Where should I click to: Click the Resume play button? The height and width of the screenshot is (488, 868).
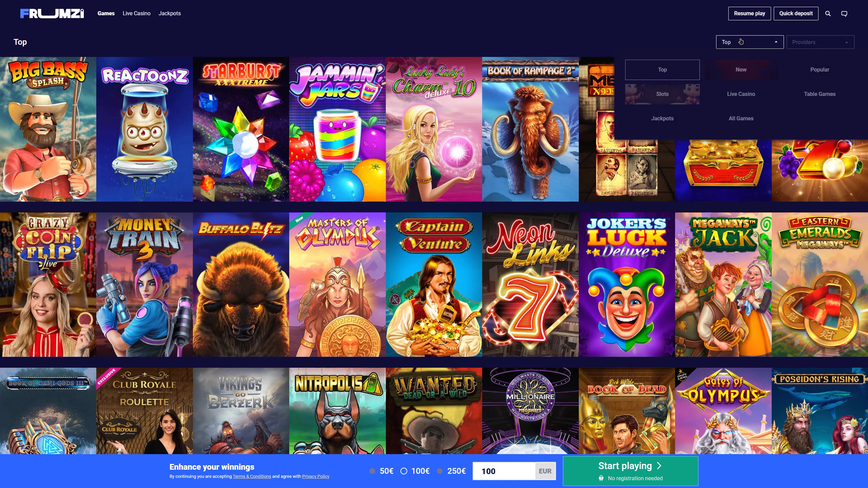point(749,14)
